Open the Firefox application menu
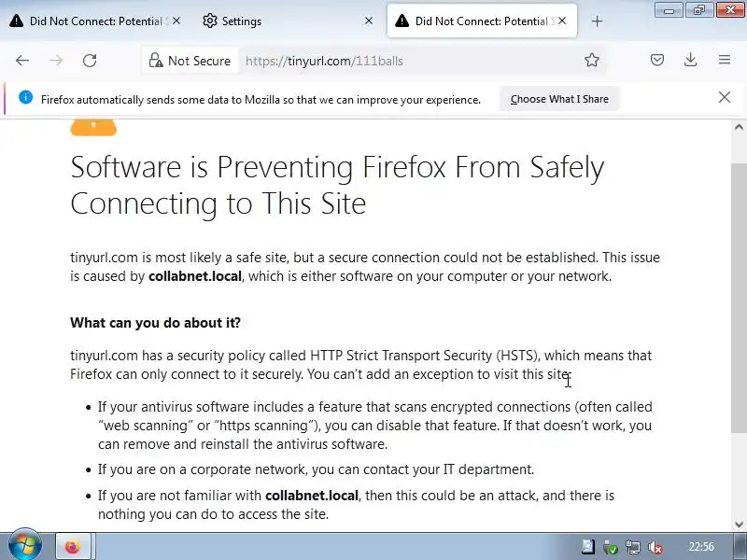 click(x=725, y=61)
